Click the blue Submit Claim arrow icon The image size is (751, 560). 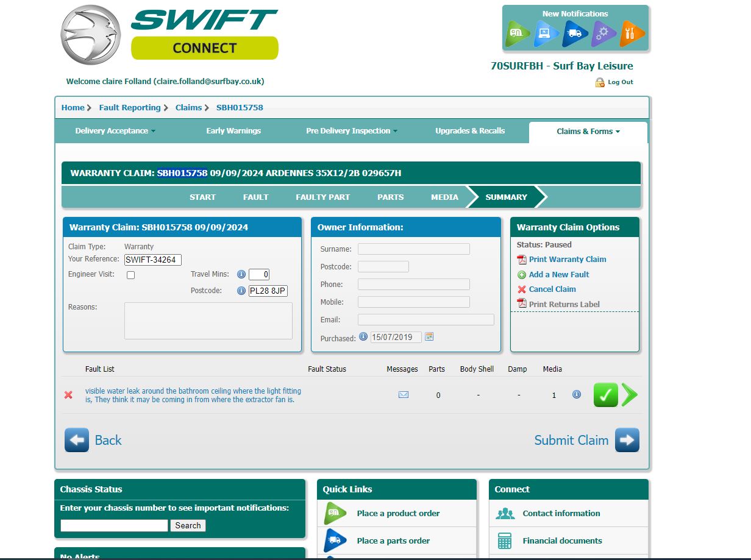[627, 440]
